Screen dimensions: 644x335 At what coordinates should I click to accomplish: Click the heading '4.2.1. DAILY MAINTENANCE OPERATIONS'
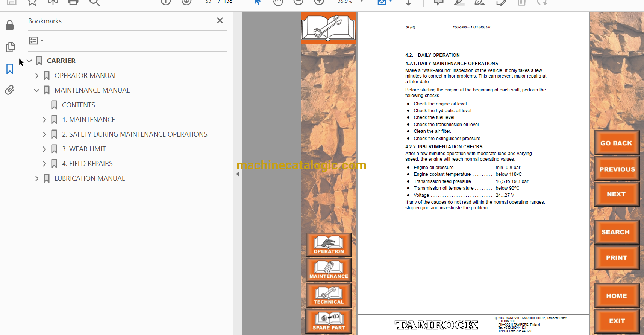[x=452, y=64]
